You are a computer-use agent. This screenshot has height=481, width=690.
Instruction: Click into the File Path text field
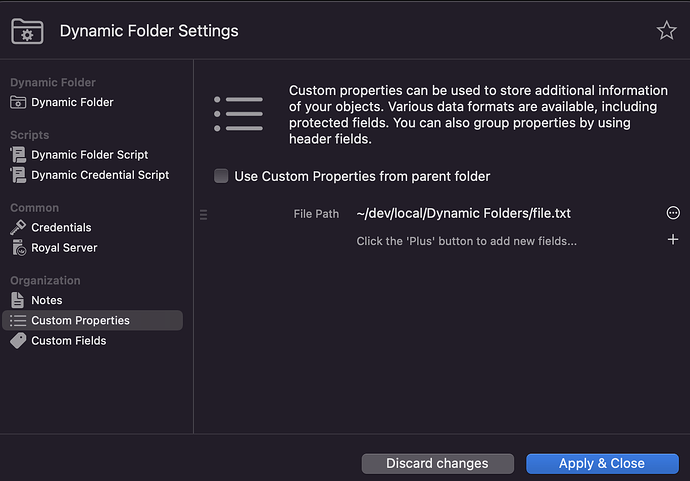click(x=500, y=213)
